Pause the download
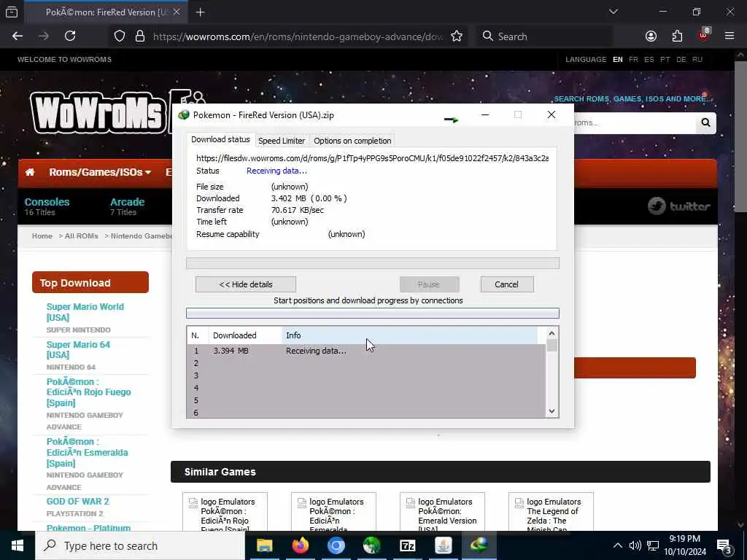Viewport: 747px width, 560px height. click(x=429, y=284)
